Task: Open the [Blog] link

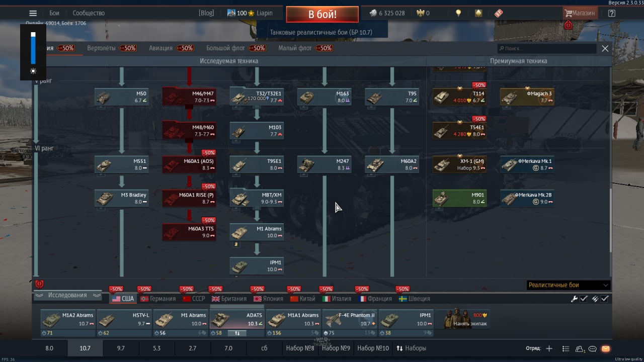Action: 206,13
